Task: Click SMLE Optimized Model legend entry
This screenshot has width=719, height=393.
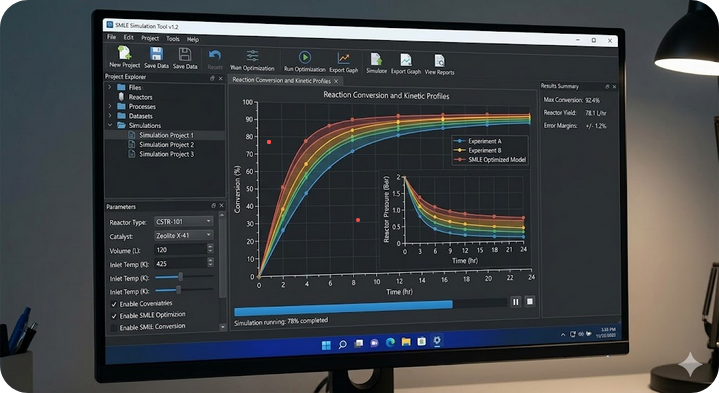Action: [490, 160]
